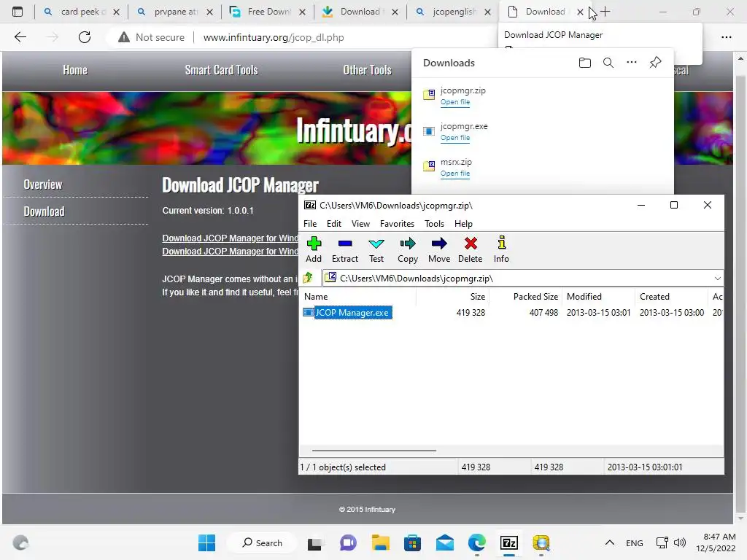Click the taskbar Search box
Screen dimensions: 747x560
pos(261,542)
